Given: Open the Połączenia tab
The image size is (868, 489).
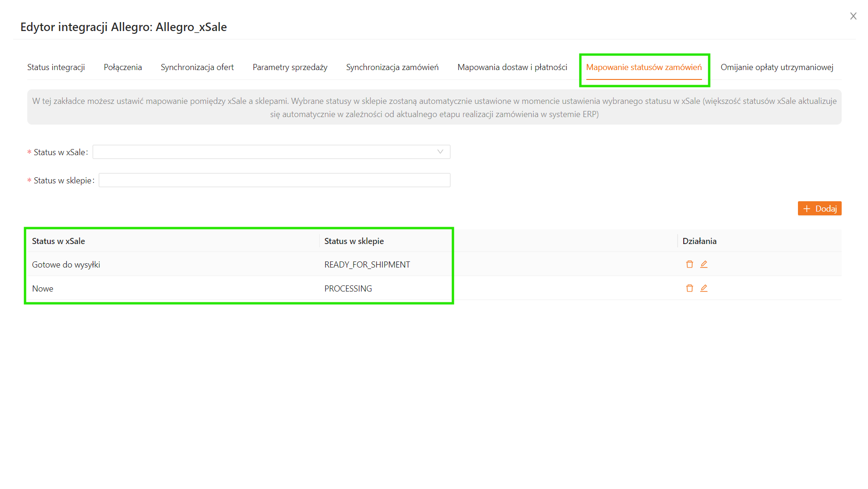Looking at the screenshot, I should coord(123,67).
